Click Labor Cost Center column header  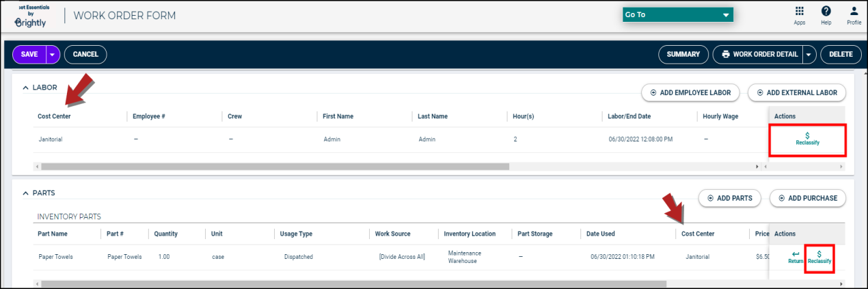(54, 116)
